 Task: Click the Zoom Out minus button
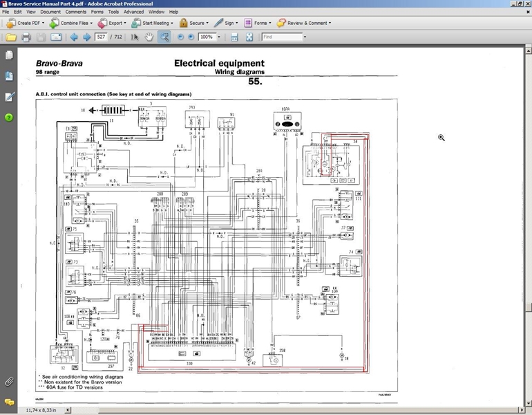pyautogui.click(x=181, y=37)
